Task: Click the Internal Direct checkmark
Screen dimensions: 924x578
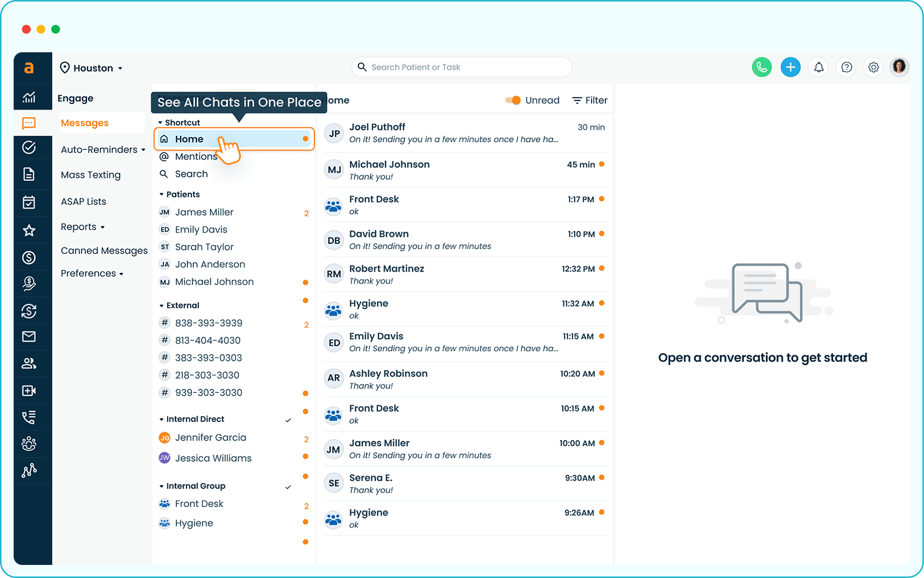Action: click(x=288, y=420)
